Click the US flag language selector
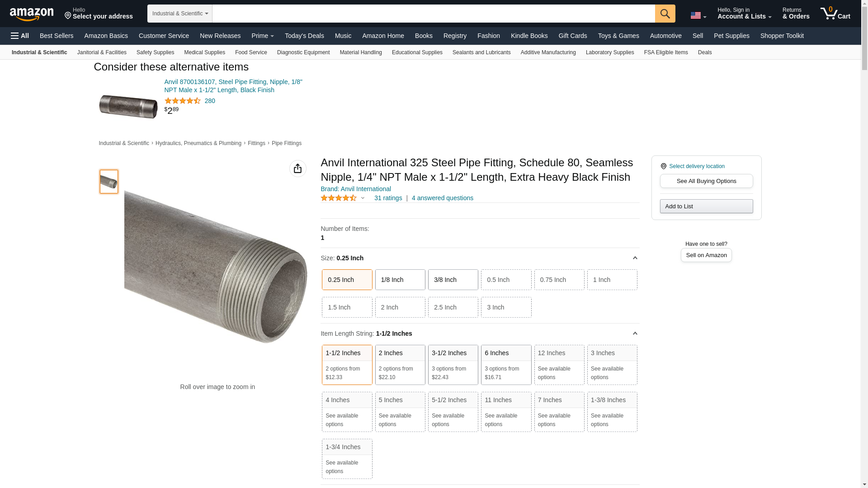 coord(698,16)
